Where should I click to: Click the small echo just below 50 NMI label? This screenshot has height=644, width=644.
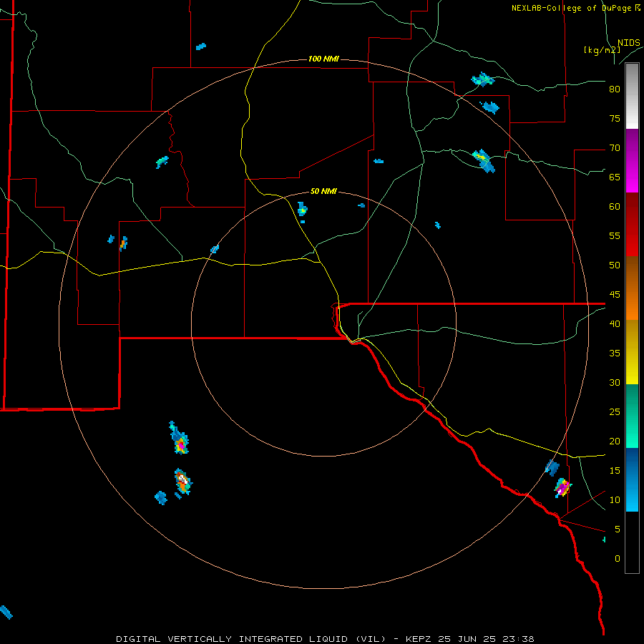(x=302, y=210)
